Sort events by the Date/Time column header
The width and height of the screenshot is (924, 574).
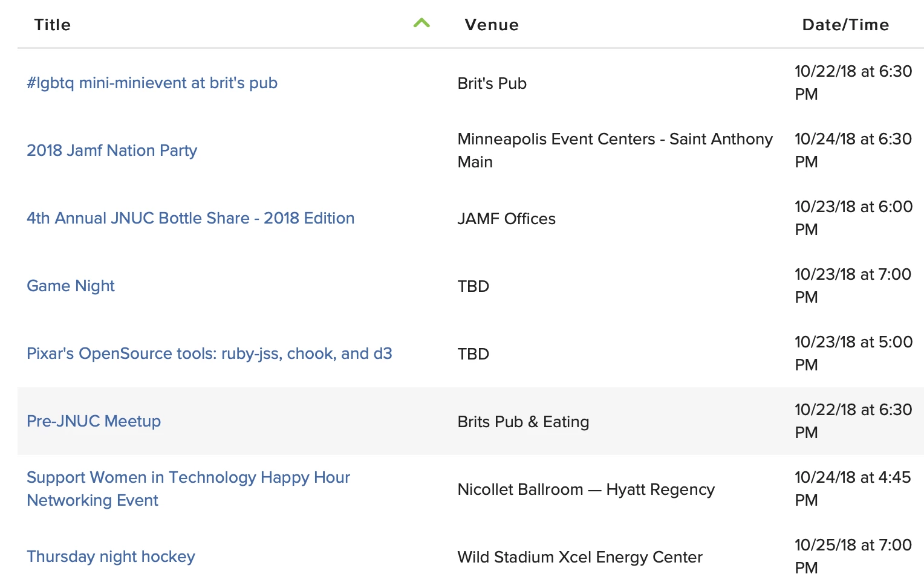pyautogui.click(x=845, y=25)
